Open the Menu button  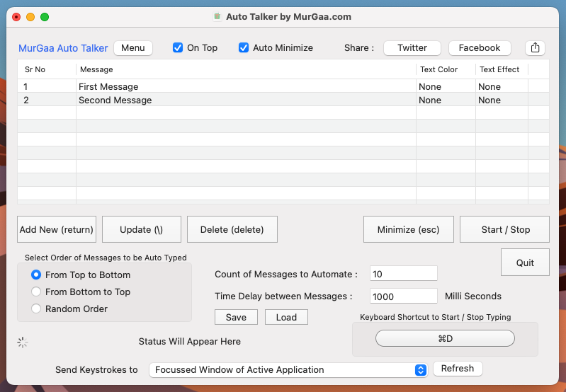(x=133, y=47)
